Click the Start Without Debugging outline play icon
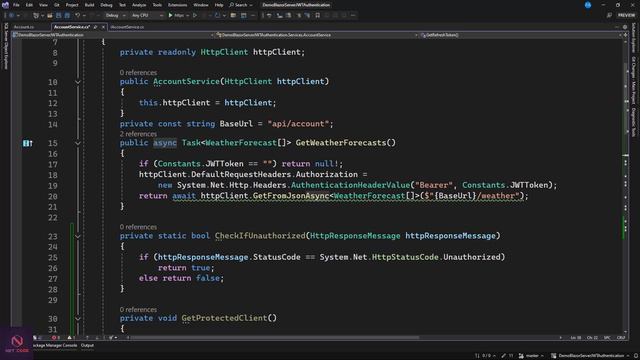 [195, 16]
